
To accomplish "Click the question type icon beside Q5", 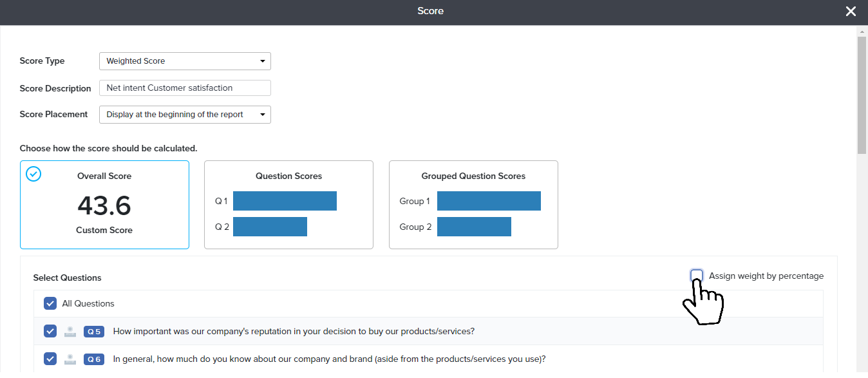I will [71, 332].
